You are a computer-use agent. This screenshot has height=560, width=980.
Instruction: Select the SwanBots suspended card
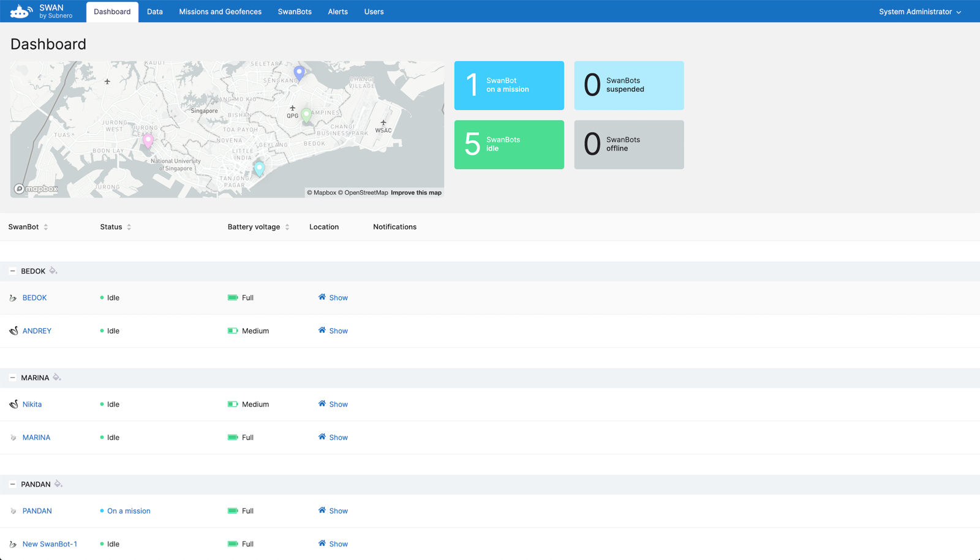(629, 86)
